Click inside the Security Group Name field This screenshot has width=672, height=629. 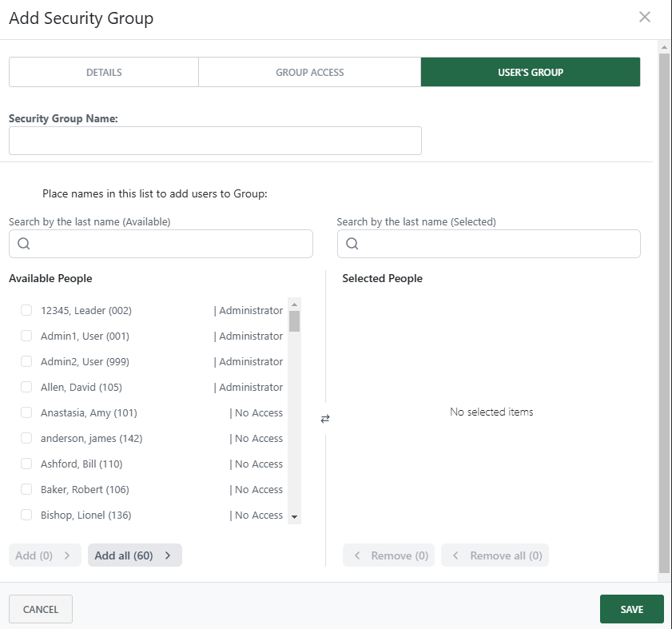(214, 141)
